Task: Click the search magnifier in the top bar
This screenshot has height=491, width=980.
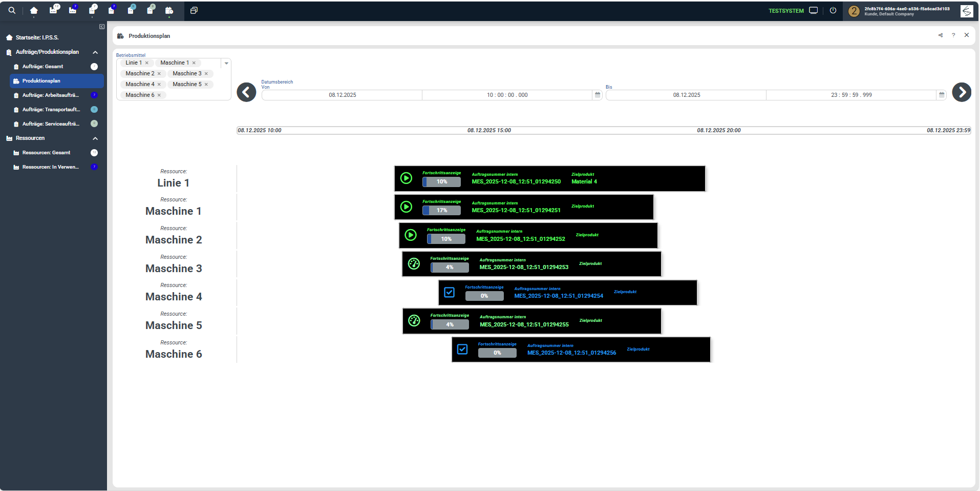Action: (x=12, y=10)
